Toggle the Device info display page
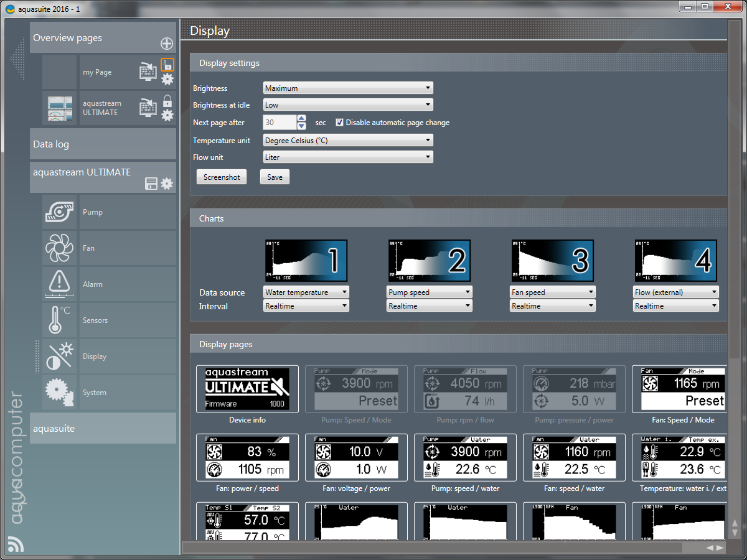 (x=247, y=389)
